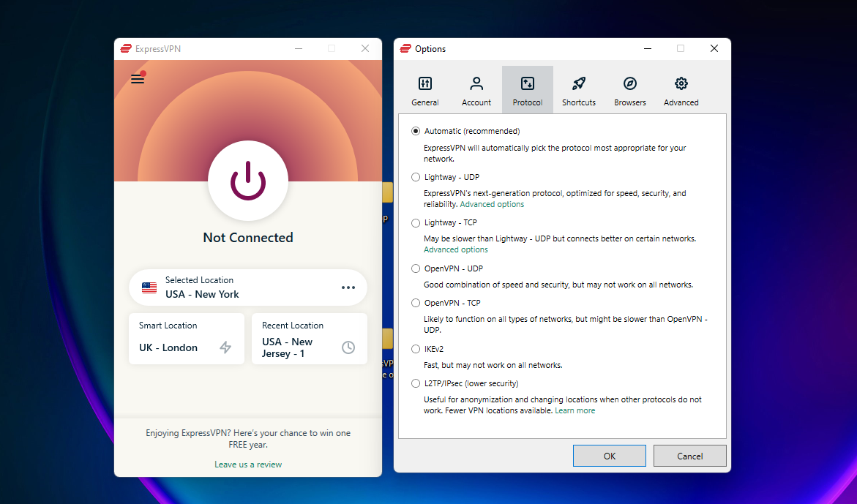The image size is (857, 504).
Task: Open Advanced options under Lightway - UDP
Action: 492,204
